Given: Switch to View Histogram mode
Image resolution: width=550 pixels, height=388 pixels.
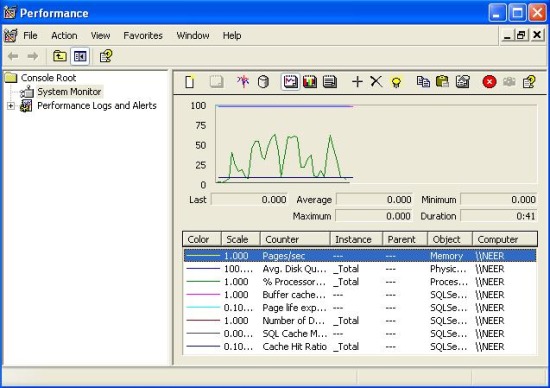Looking at the screenshot, I should [310, 82].
